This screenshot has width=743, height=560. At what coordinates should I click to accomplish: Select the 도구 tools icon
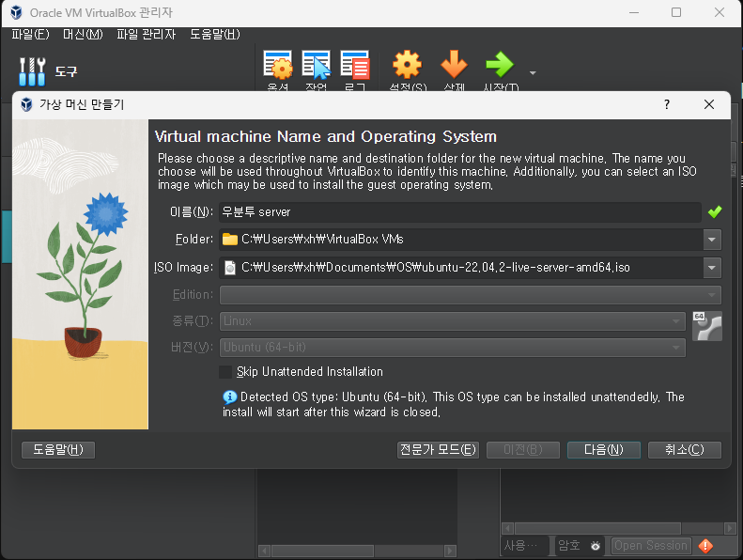tap(32, 71)
